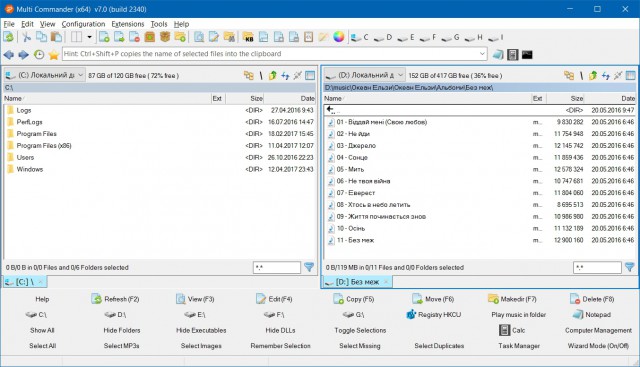The height and width of the screenshot is (367, 640).
Task: Click the Refresh (F2) button
Action: [x=116, y=299]
